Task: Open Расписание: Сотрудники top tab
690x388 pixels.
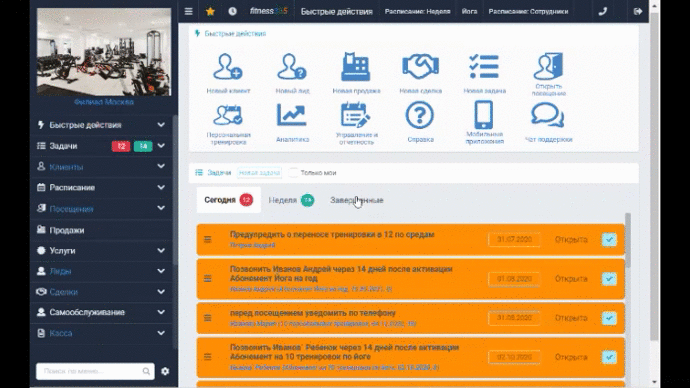Action: (x=528, y=11)
